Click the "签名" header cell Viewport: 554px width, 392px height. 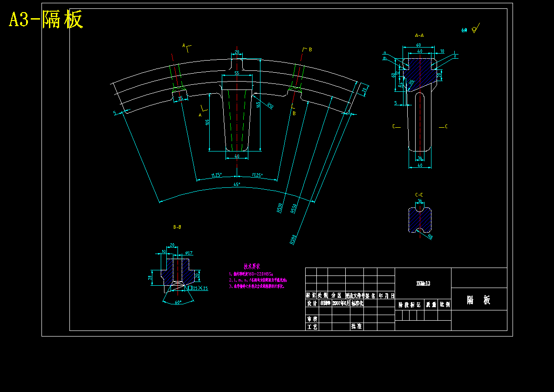[x=370, y=296]
